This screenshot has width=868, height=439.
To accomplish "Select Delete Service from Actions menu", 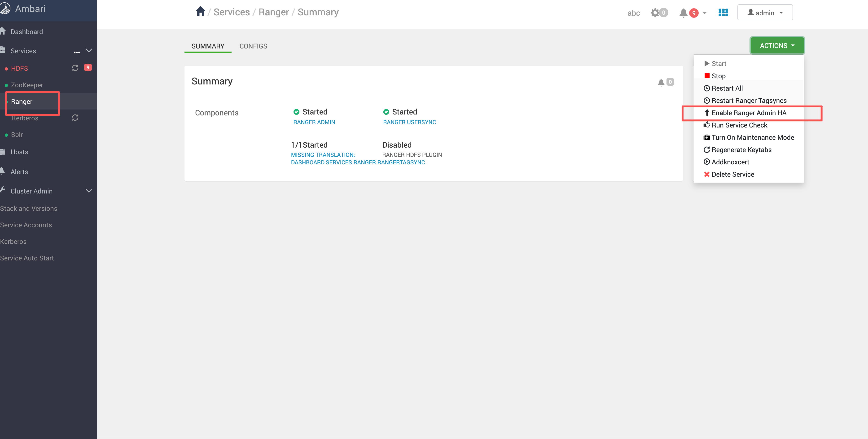I will coord(732,174).
